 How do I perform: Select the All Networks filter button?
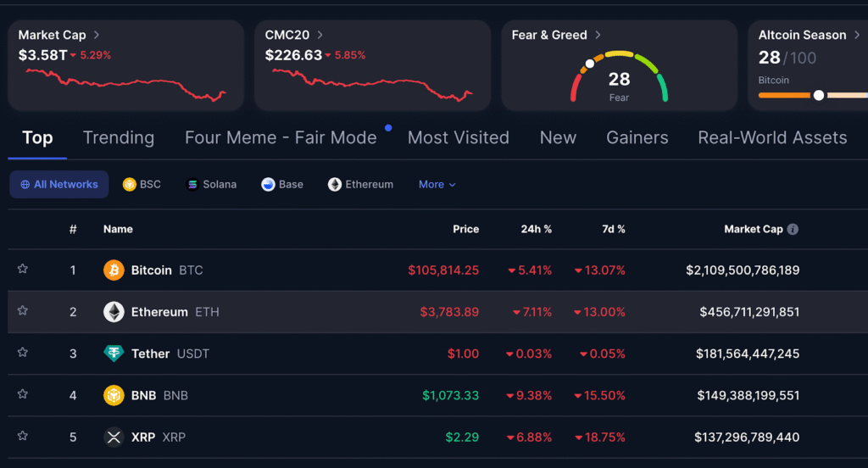(59, 184)
